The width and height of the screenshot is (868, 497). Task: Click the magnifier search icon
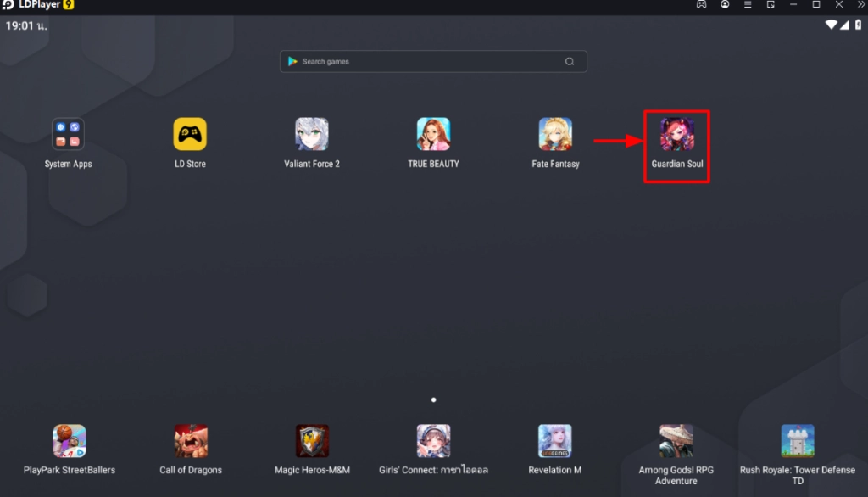pyautogui.click(x=570, y=62)
